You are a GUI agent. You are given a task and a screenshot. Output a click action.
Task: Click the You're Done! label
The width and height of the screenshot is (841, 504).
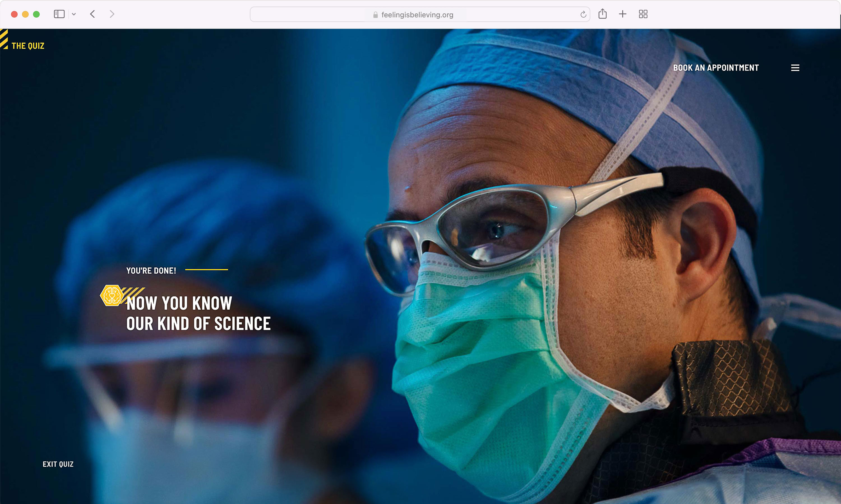tap(151, 271)
